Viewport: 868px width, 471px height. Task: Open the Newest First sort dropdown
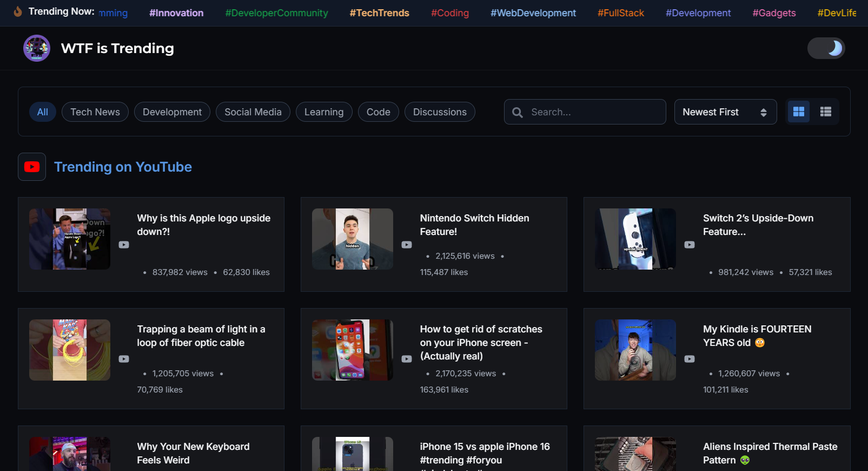pos(725,112)
